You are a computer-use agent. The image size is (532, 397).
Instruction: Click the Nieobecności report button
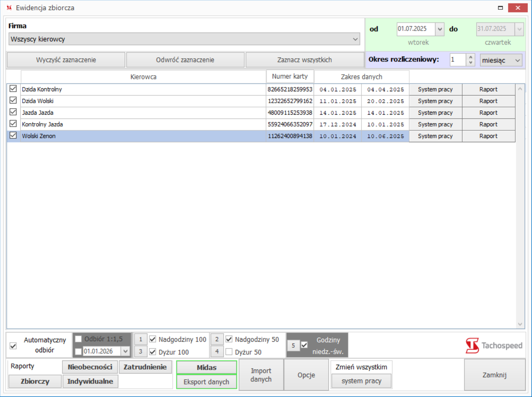pos(90,367)
